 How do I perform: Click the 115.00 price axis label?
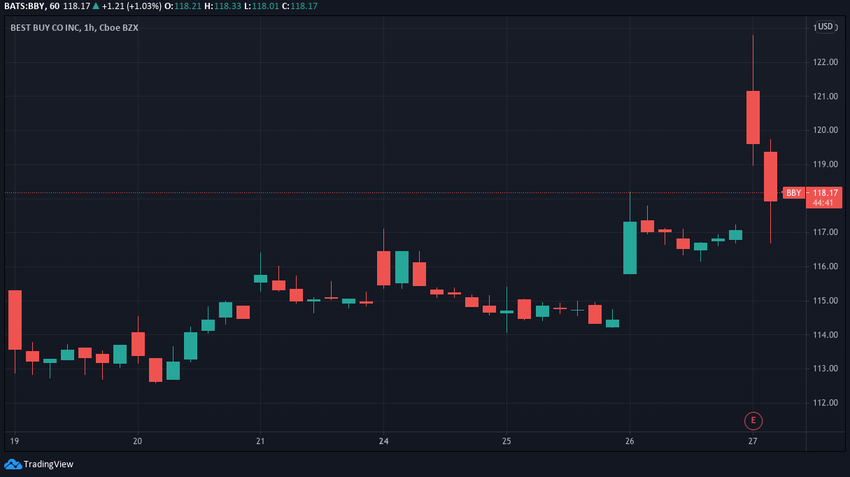pos(825,301)
